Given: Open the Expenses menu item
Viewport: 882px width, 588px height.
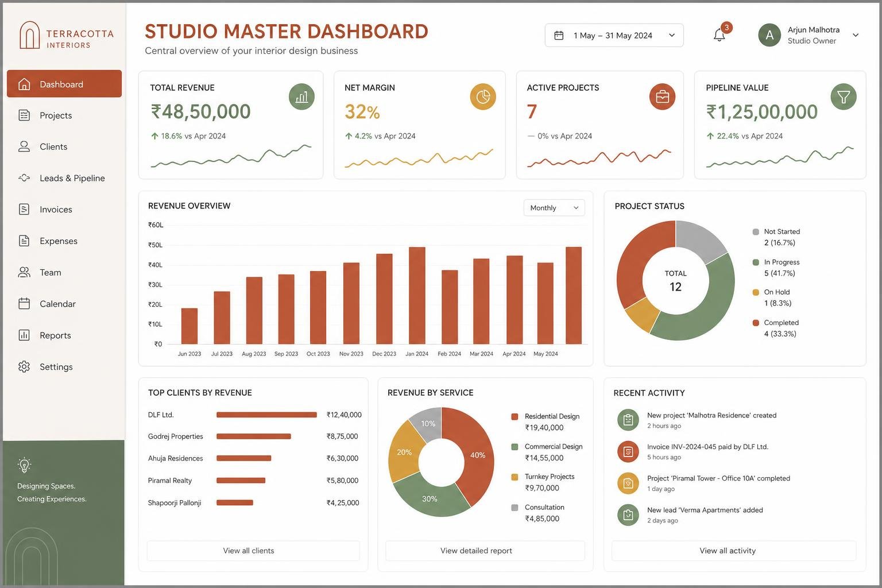Looking at the screenshot, I should click(x=64, y=241).
